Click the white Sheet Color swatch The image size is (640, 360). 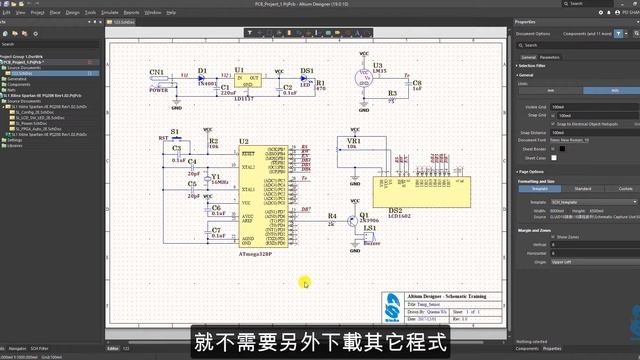[554, 158]
